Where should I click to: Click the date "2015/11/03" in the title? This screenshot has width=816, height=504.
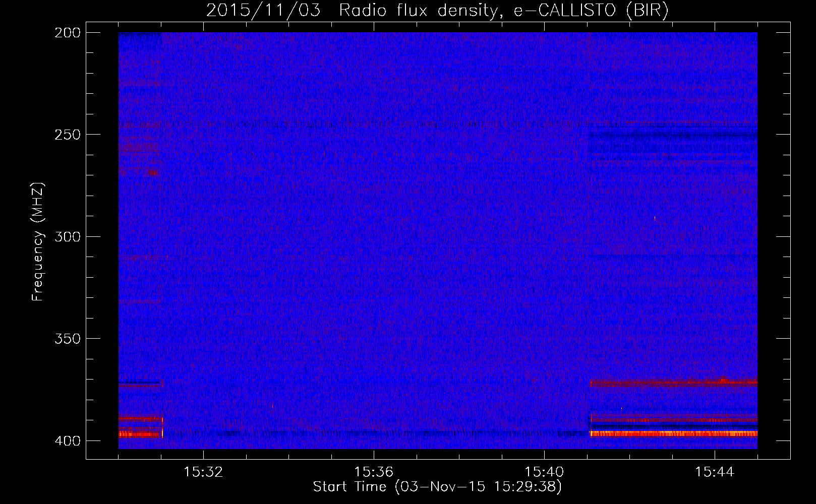[263, 11]
